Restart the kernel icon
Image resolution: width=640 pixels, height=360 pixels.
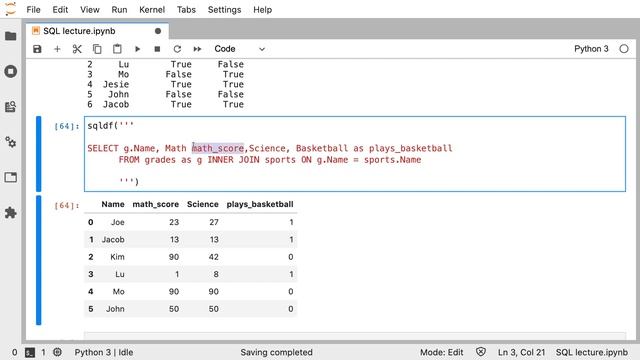click(x=177, y=49)
